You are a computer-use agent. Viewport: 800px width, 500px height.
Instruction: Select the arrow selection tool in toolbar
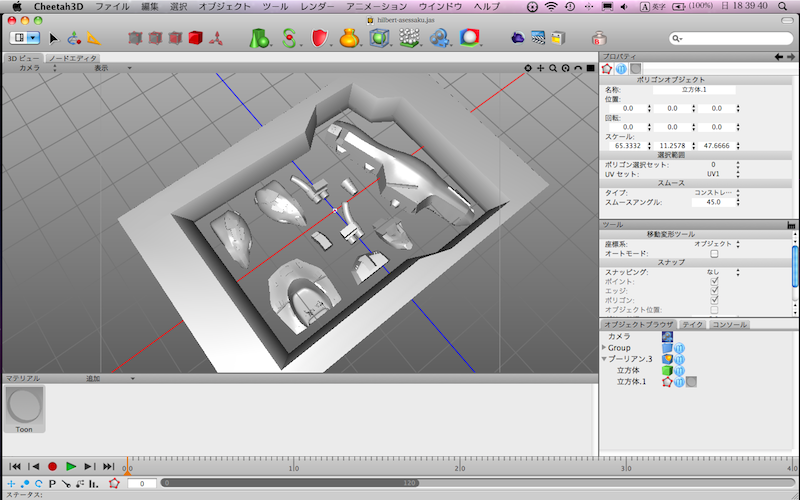point(54,38)
